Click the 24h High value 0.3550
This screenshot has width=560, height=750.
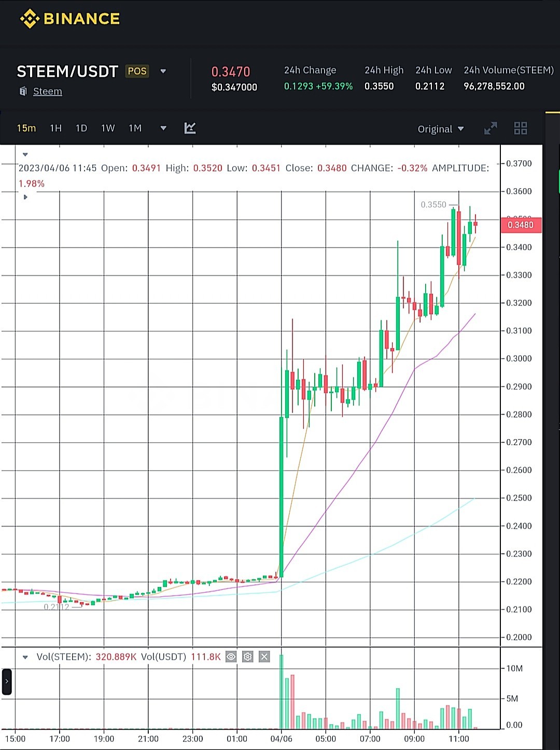(379, 86)
